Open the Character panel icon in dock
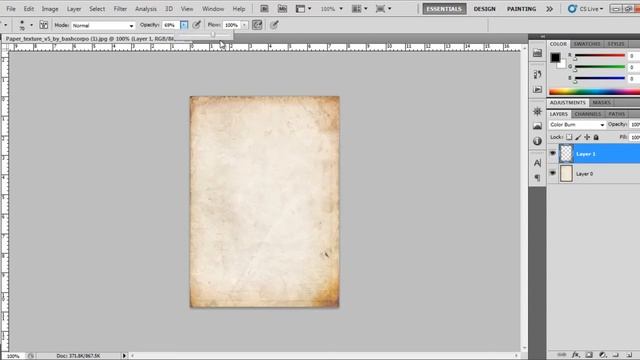The height and width of the screenshot is (360, 640). pyautogui.click(x=538, y=163)
